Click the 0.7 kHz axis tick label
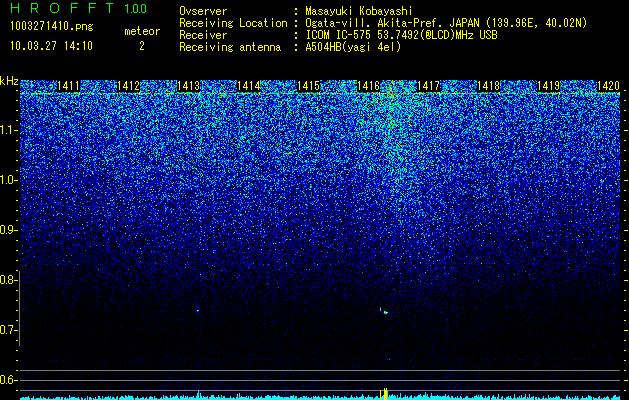 pos(7,330)
